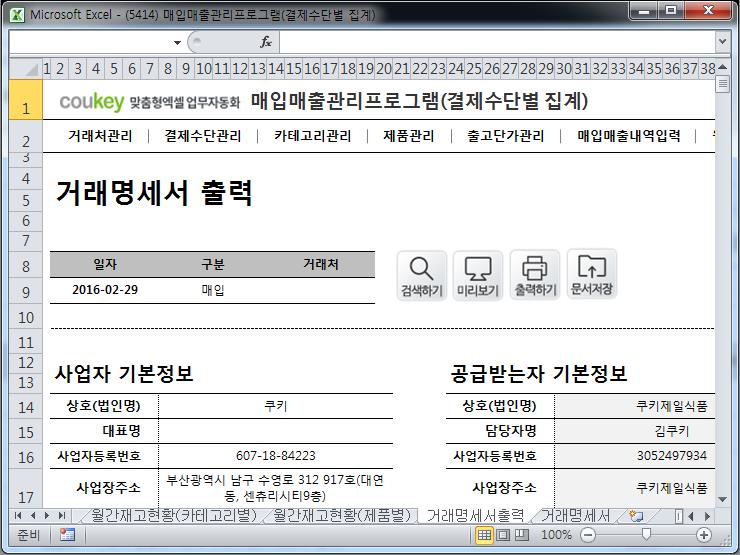Select the 쿠키 company name cell

pyautogui.click(x=276, y=406)
